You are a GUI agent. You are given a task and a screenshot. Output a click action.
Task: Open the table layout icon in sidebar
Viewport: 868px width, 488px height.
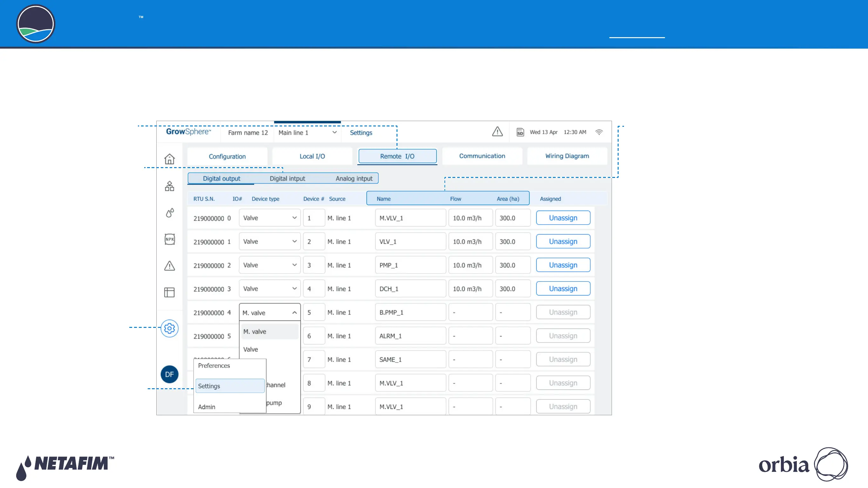tap(169, 292)
